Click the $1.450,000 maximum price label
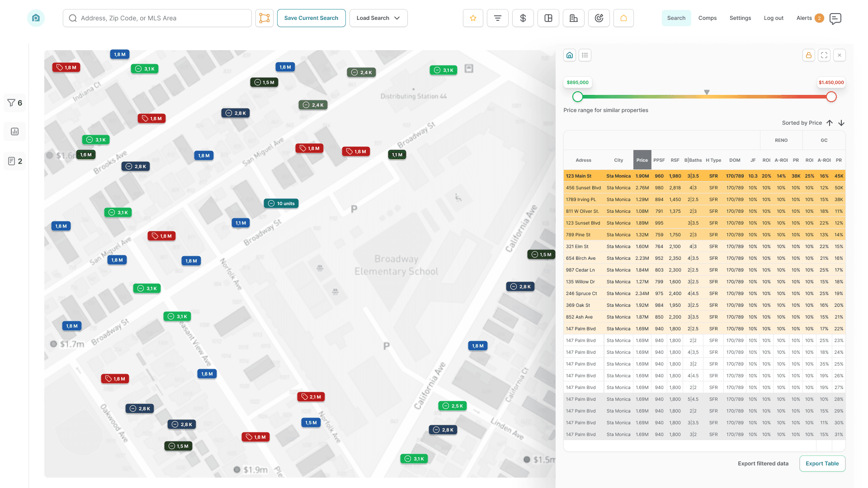 pos(831,83)
